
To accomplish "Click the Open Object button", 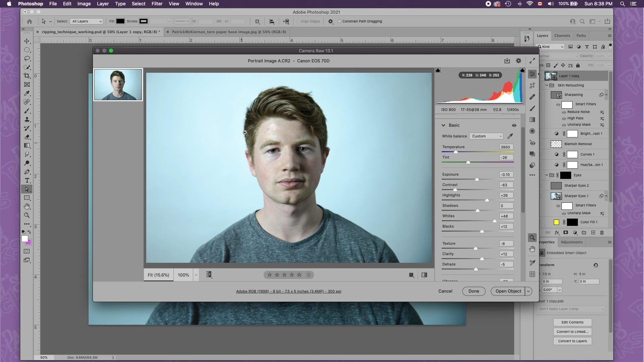I will 508,291.
